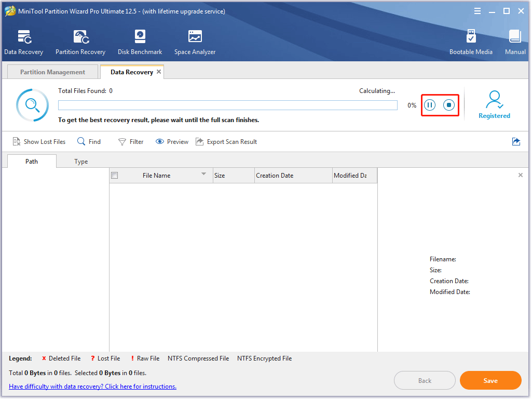
Task: Stop the running scan
Action: (x=449, y=105)
